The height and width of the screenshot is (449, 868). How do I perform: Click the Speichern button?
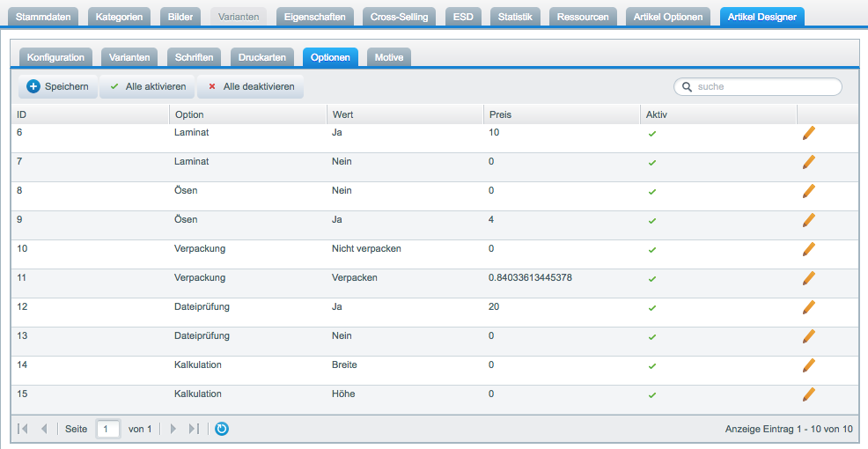click(x=58, y=87)
